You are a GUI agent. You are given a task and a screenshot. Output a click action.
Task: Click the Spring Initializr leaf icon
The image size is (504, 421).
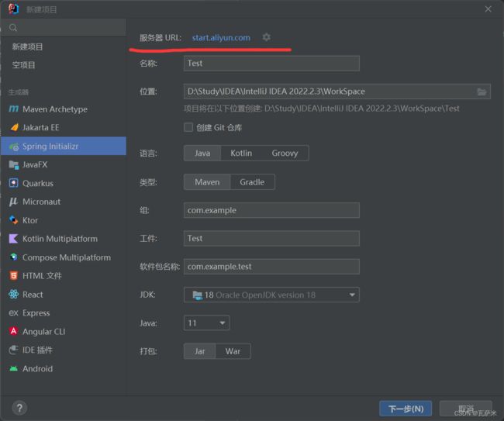pyautogui.click(x=14, y=147)
